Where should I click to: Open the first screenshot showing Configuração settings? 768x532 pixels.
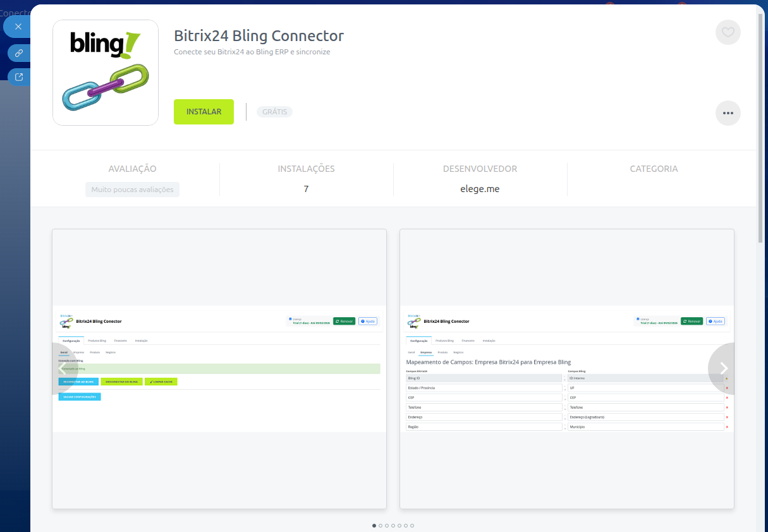point(219,369)
